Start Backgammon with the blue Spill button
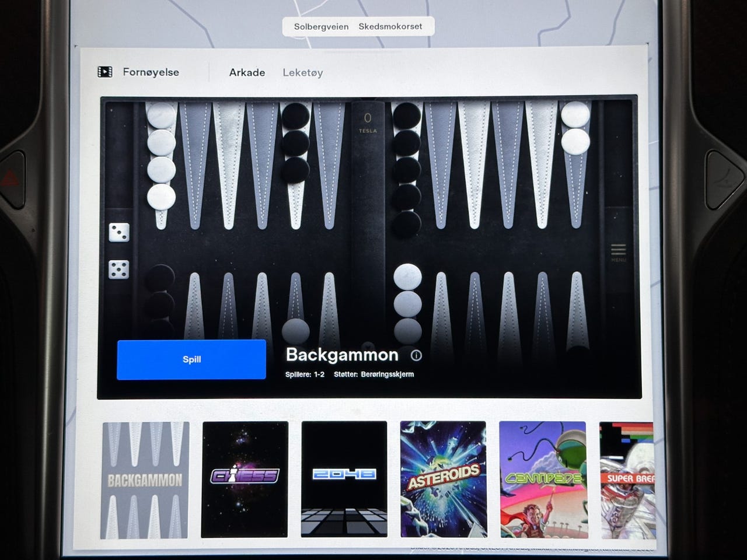Screen dimensions: 747x560 (191, 359)
